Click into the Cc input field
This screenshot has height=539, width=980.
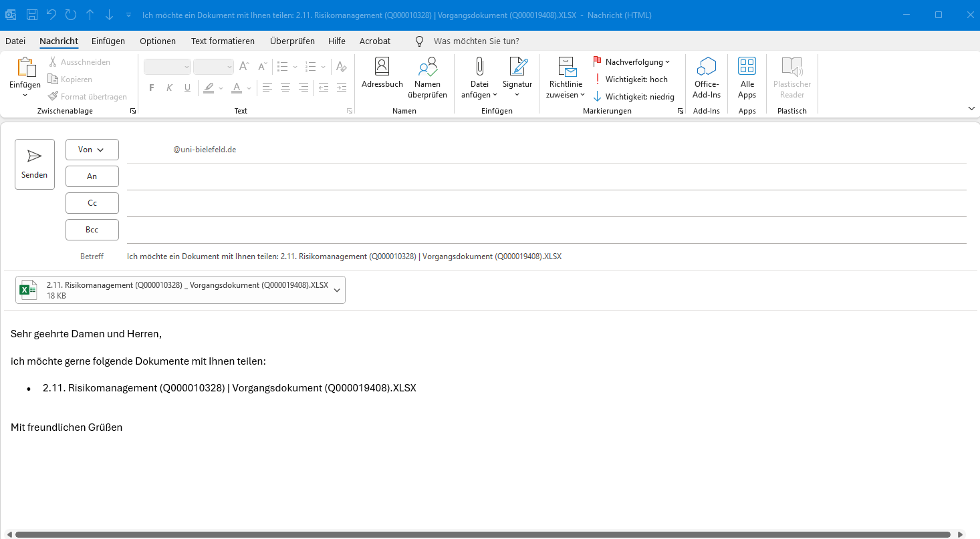click(546, 203)
